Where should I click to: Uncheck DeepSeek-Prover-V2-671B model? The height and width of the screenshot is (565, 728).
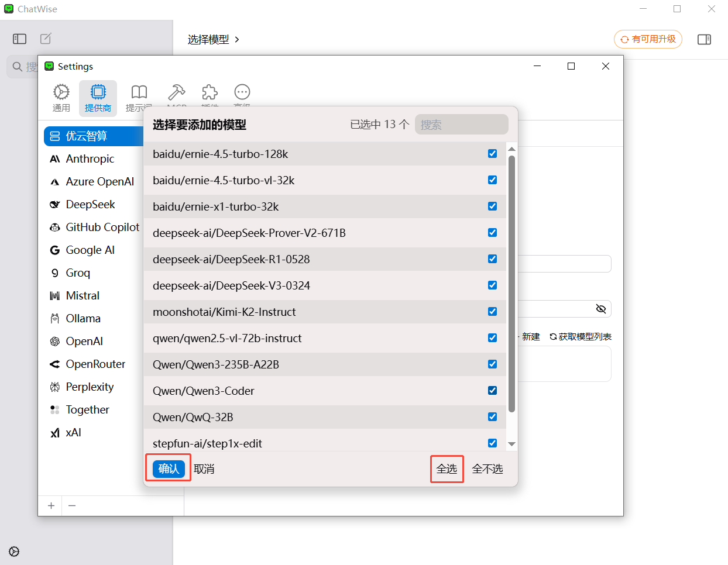pos(493,233)
